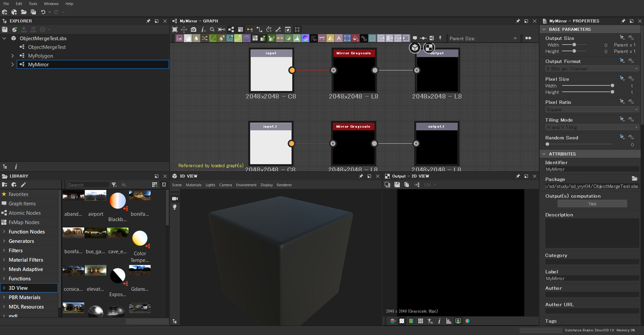Click the new Substance graph icon in main toolbar

coord(5,12)
